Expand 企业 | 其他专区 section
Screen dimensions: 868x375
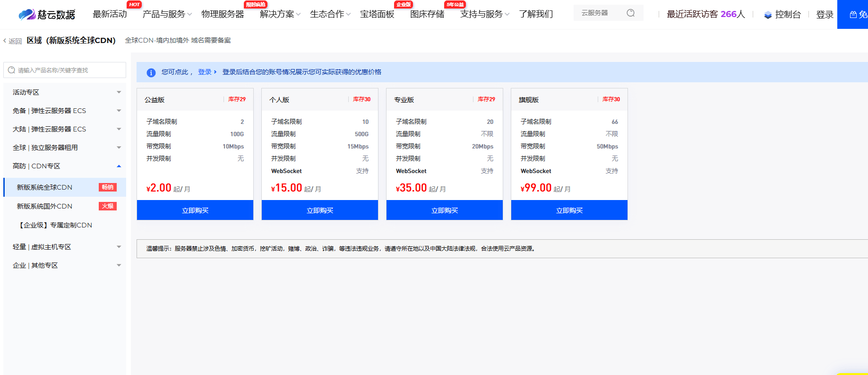click(65, 265)
